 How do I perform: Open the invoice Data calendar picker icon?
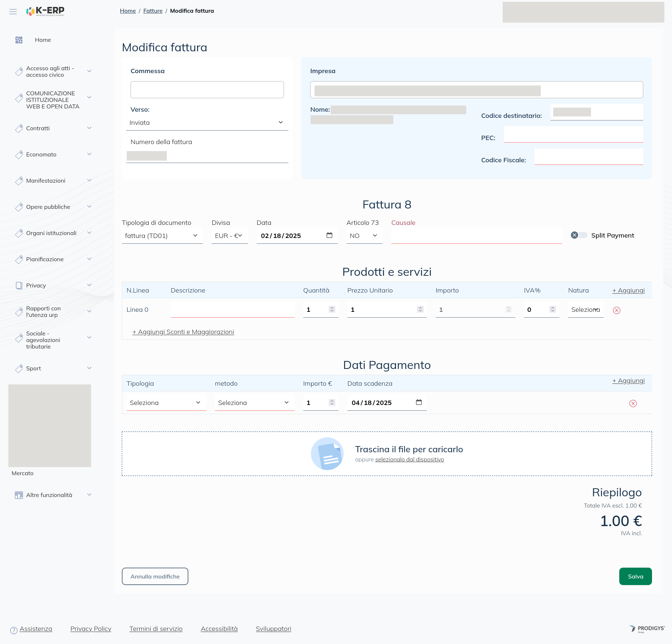click(x=329, y=235)
